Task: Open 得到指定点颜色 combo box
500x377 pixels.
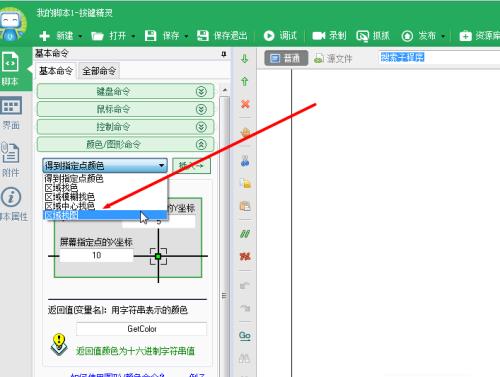Action: tap(105, 165)
